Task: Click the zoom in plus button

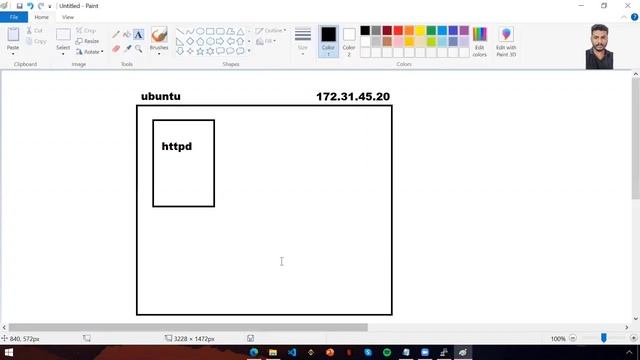Action: point(633,338)
